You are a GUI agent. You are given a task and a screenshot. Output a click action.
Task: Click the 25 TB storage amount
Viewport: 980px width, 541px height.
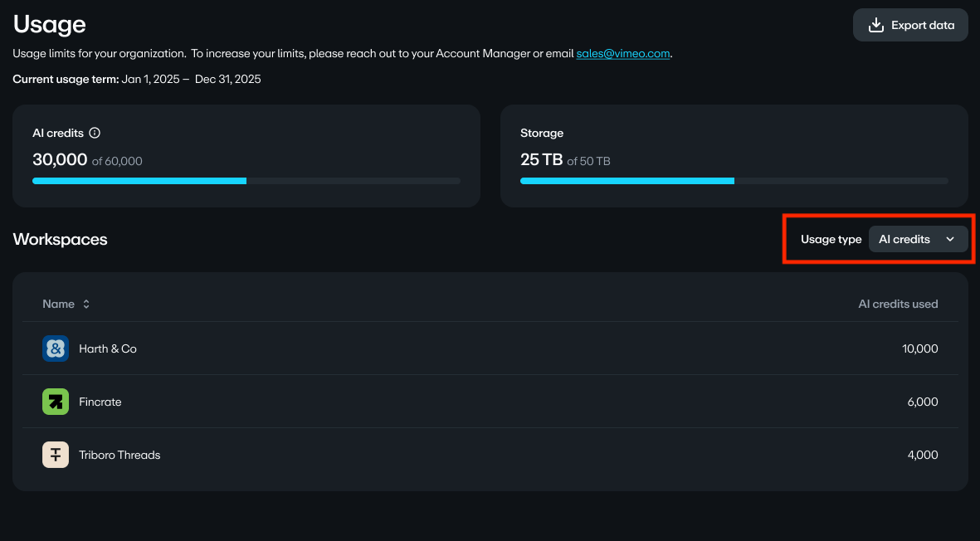[541, 160]
